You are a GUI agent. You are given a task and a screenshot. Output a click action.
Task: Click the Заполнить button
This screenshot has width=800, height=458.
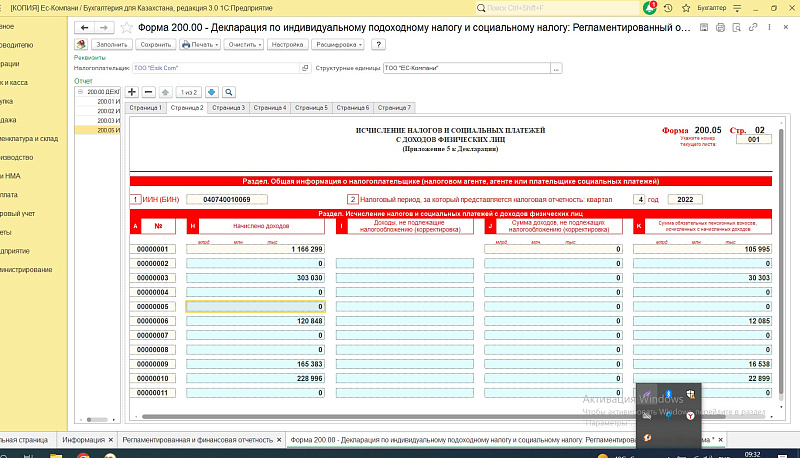coord(112,45)
